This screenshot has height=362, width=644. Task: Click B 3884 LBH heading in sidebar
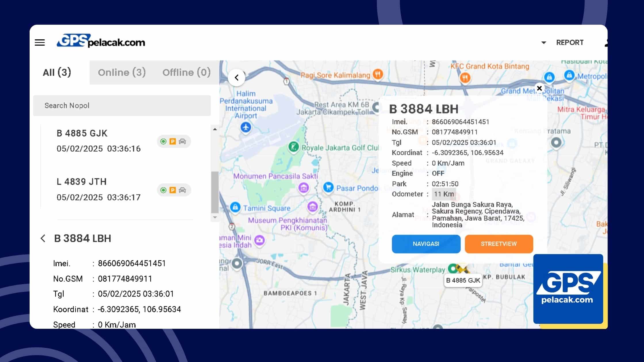pyautogui.click(x=83, y=238)
